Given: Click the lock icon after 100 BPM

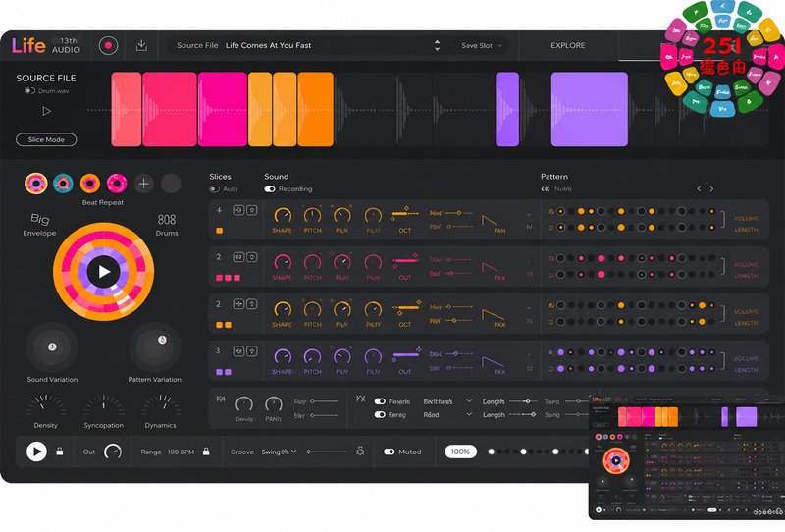Looking at the screenshot, I should pos(206,452).
